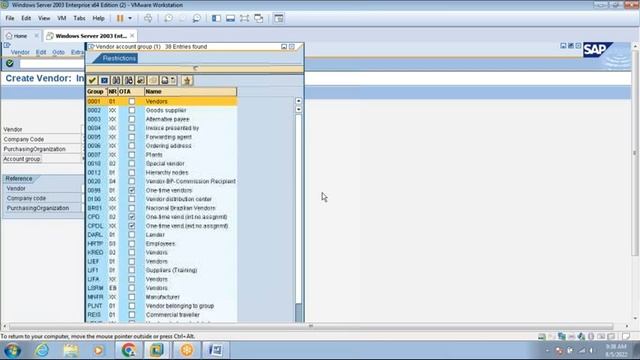Tick the OTA checkbox for Alternative payee

(132, 119)
